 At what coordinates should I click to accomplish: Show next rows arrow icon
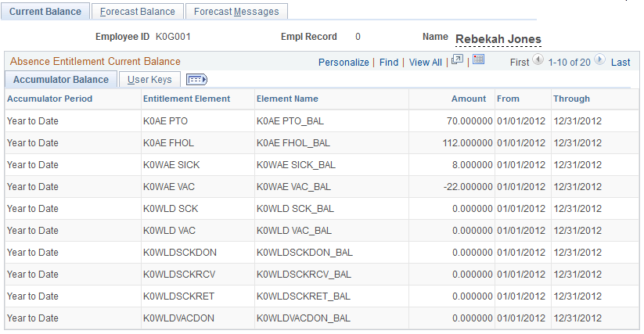click(x=599, y=60)
